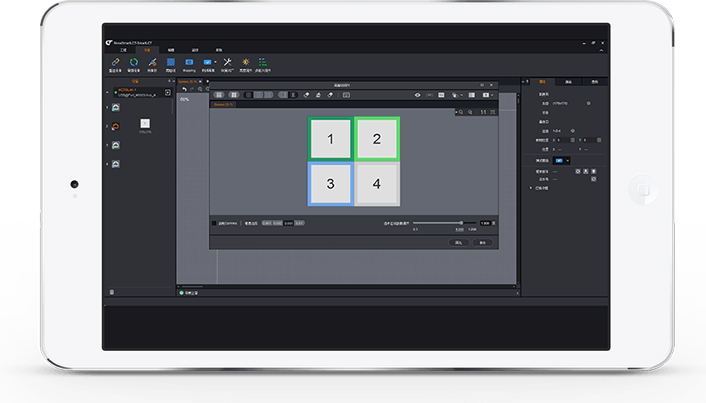706x403 pixels.
Task: Open dropdown arrow beside the blue monitor icon
Action: click(x=217, y=62)
